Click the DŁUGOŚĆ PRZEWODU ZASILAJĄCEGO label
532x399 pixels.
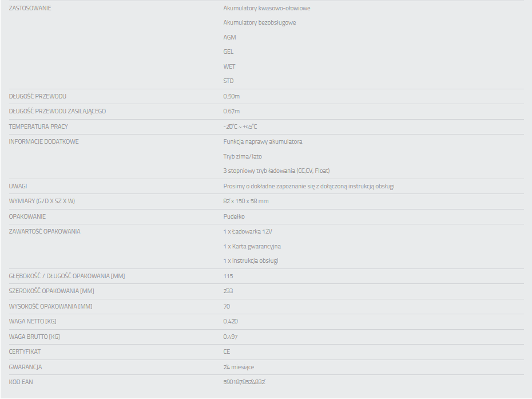57,111
